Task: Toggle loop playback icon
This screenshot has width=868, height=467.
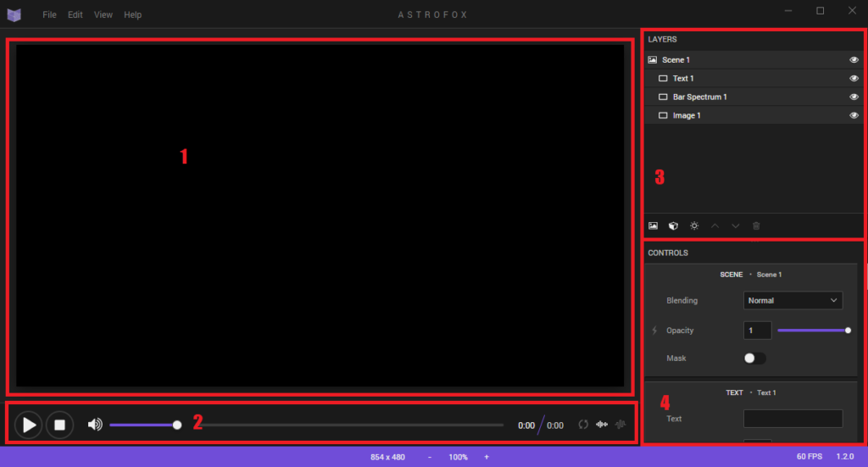Action: 583,425
